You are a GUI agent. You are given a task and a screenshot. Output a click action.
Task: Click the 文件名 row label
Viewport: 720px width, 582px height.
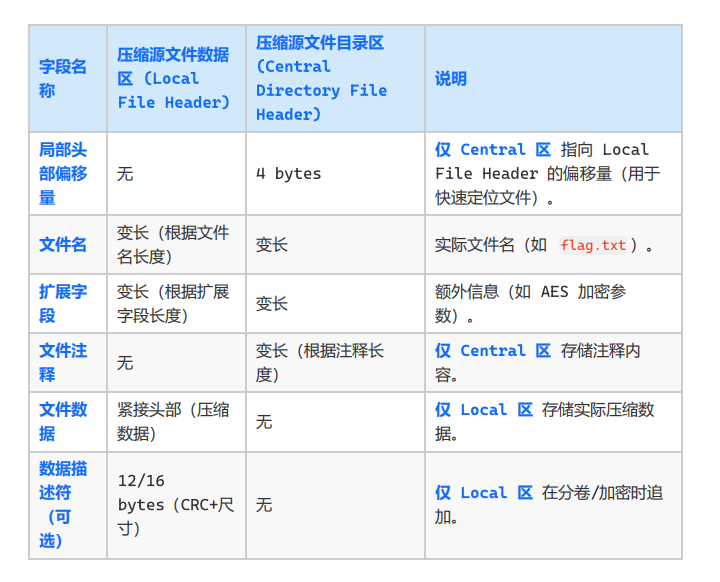63,245
